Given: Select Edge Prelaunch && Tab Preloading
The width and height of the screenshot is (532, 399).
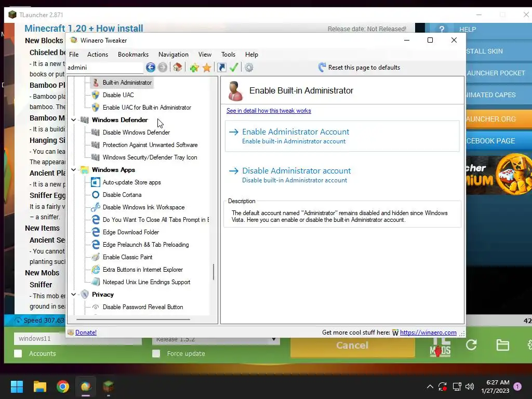Looking at the screenshot, I should click(146, 245).
